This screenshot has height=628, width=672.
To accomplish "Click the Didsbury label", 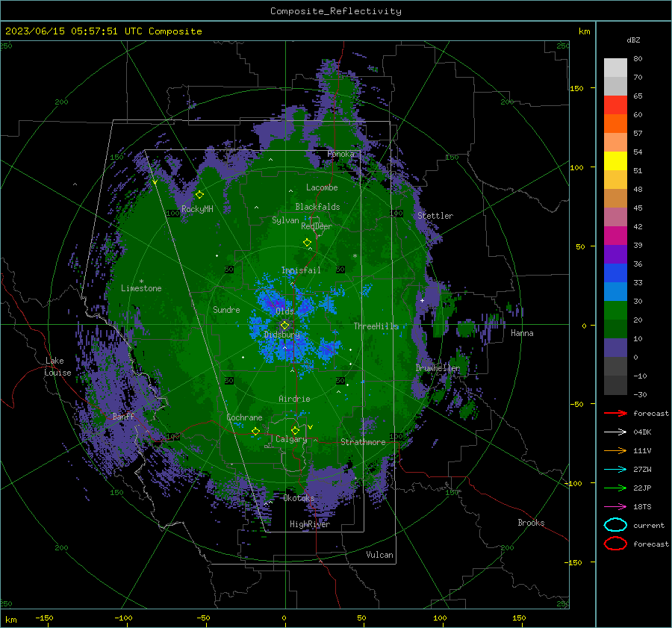I will [x=281, y=335].
